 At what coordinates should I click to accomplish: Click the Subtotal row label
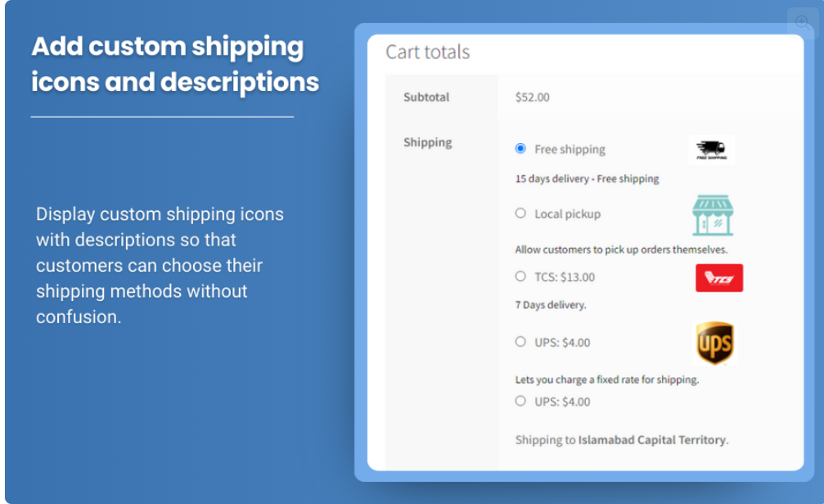[426, 97]
